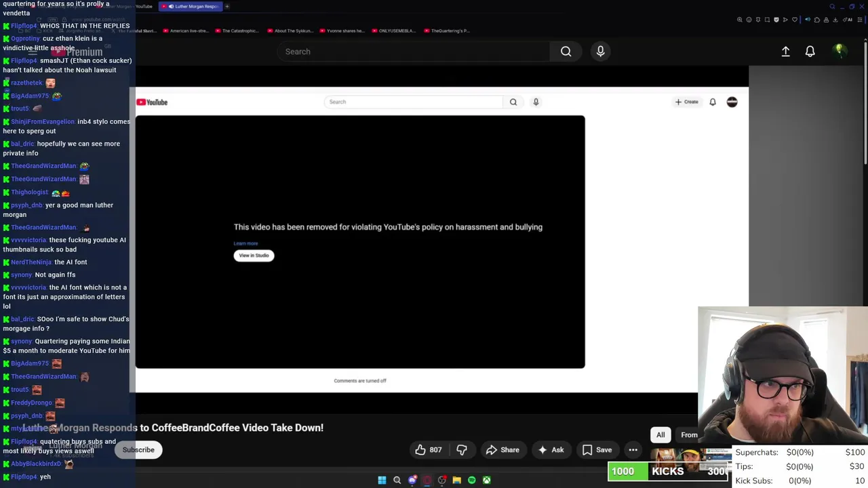Open Discord from the taskbar
The height and width of the screenshot is (488, 868).
[412, 480]
